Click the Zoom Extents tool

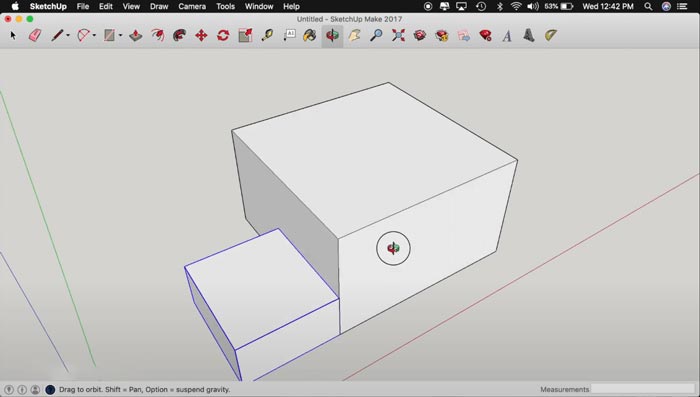click(398, 35)
